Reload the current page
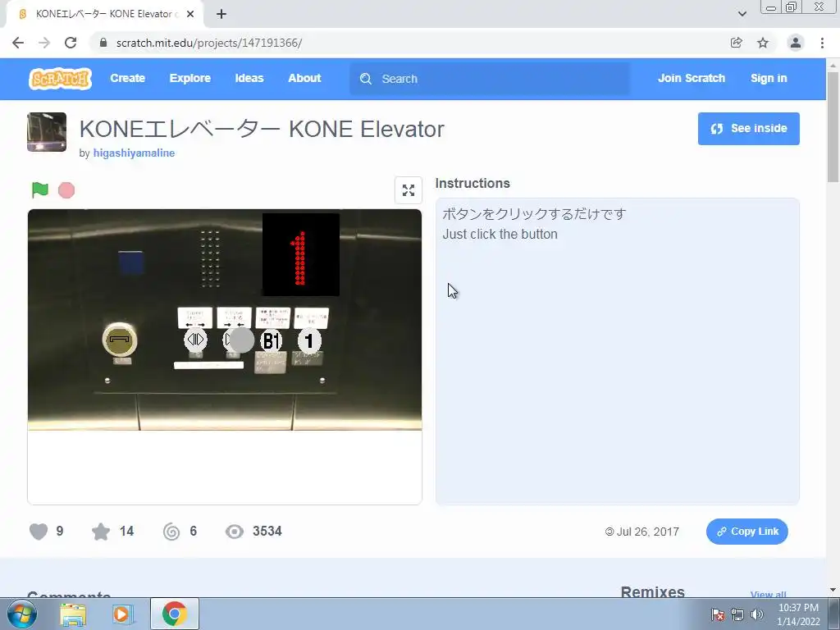 [71, 43]
